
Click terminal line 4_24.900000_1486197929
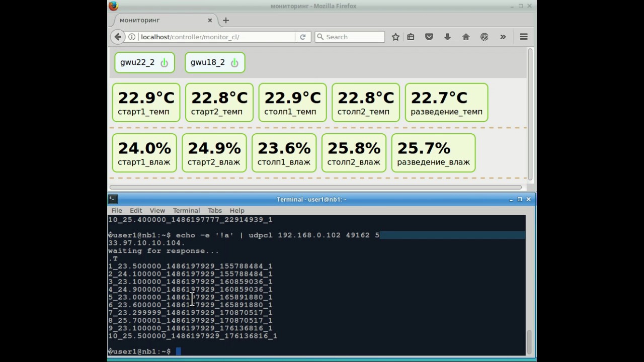(x=190, y=289)
